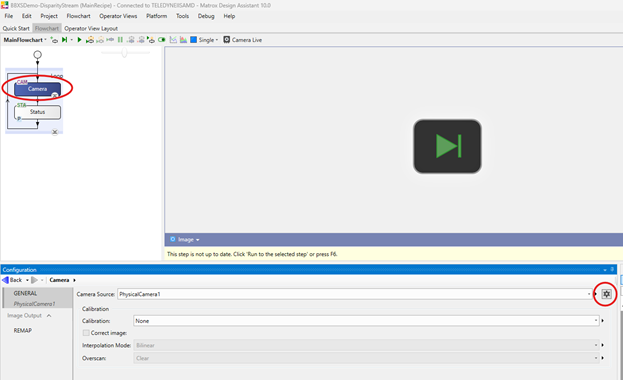The height and width of the screenshot is (380, 623).
Task: Click the green Run to selected step icon
Action: pyautogui.click(x=64, y=40)
